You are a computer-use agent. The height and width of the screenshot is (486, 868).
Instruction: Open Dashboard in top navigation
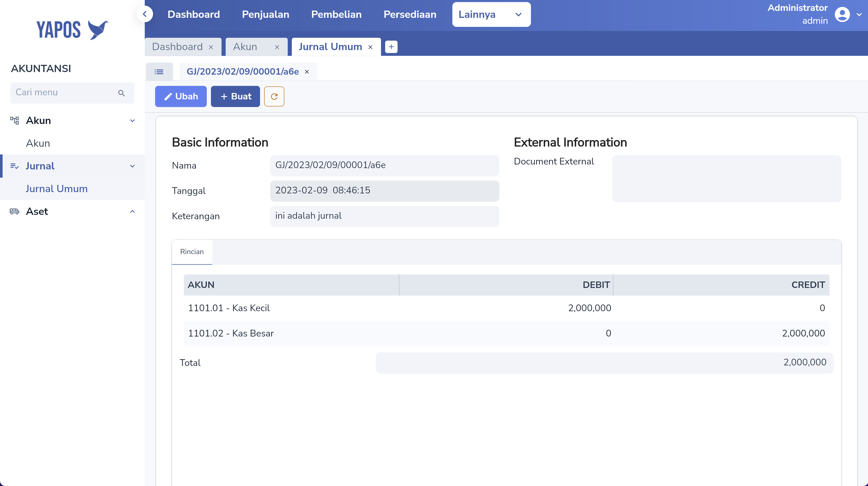[194, 14]
